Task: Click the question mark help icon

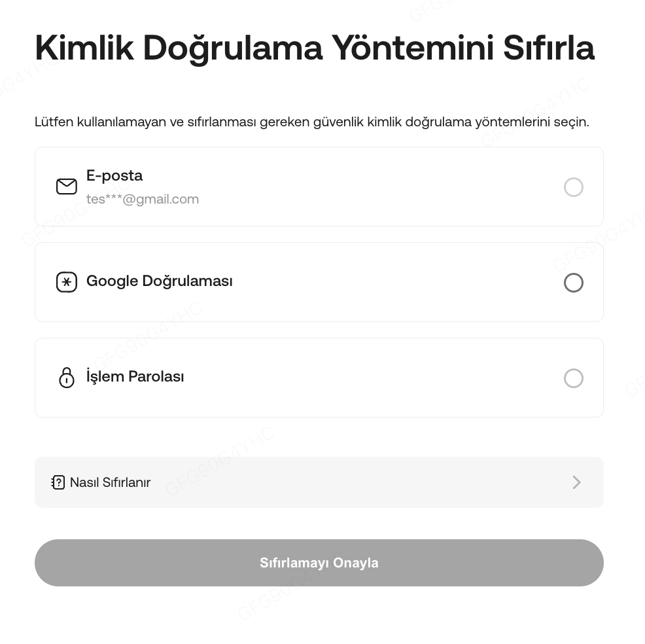Action: (x=58, y=482)
